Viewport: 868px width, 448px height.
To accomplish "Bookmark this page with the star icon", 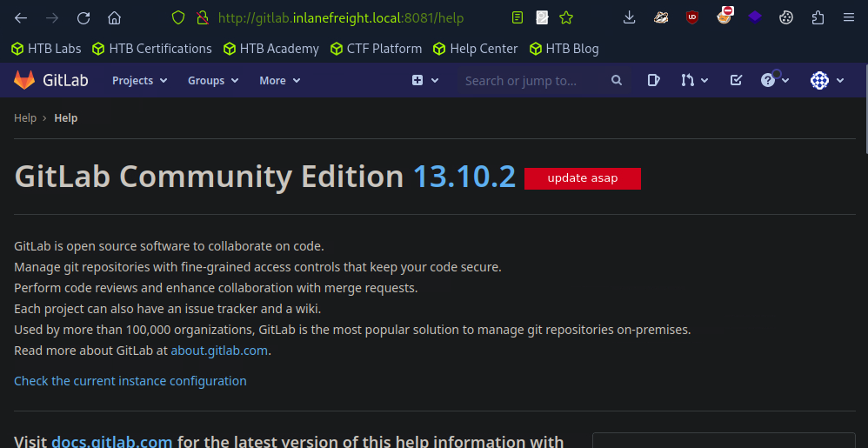I will [566, 17].
